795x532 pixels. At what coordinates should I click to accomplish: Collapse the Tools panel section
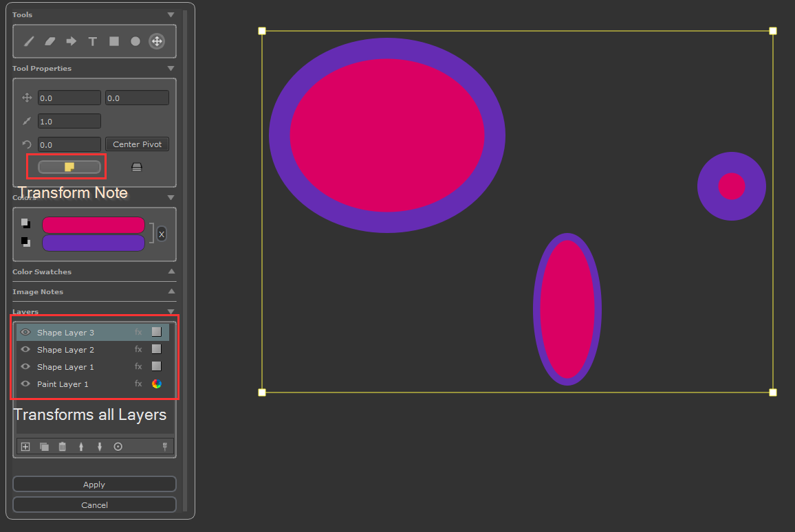point(171,14)
